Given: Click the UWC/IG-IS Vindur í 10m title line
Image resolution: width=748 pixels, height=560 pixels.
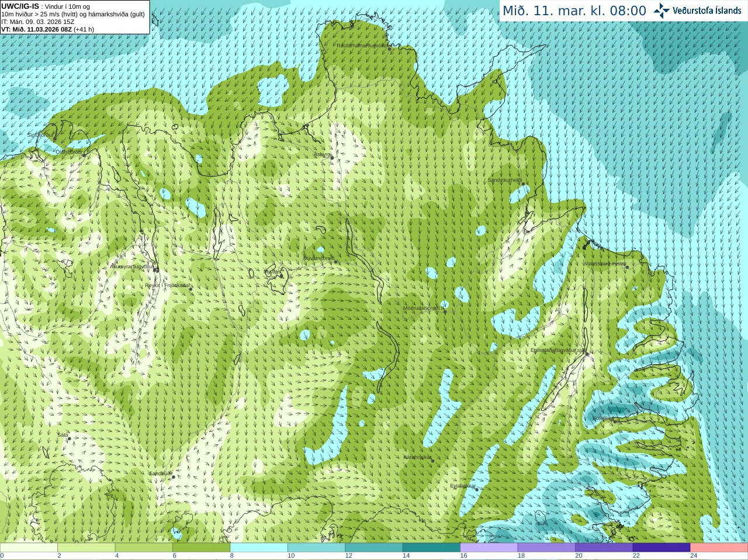Looking at the screenshot, I should [x=46, y=6].
